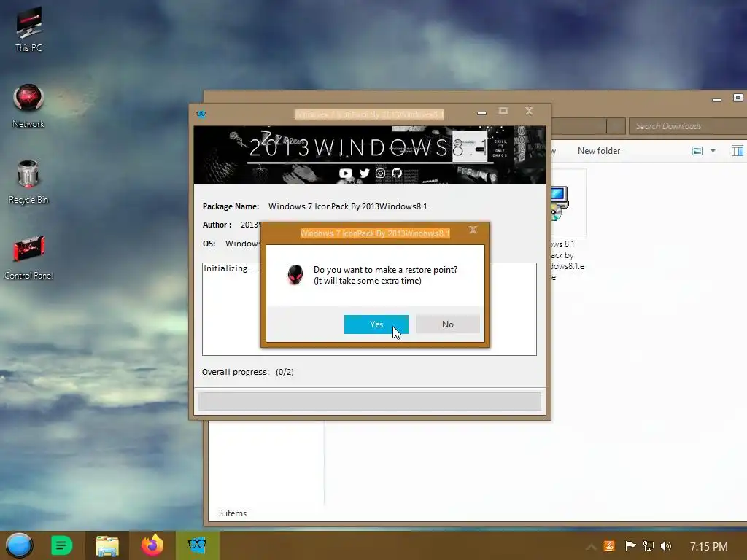Open volume speaker tray icon

point(665,546)
